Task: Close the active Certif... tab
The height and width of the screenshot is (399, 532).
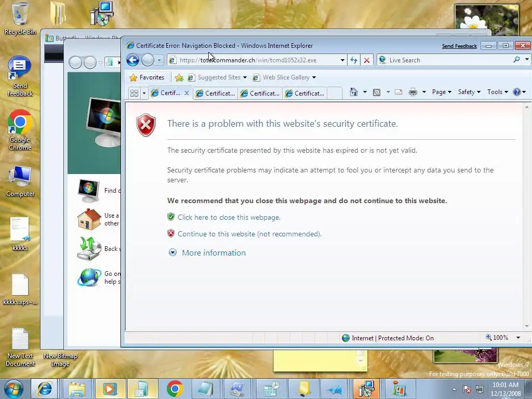Action: (187, 93)
